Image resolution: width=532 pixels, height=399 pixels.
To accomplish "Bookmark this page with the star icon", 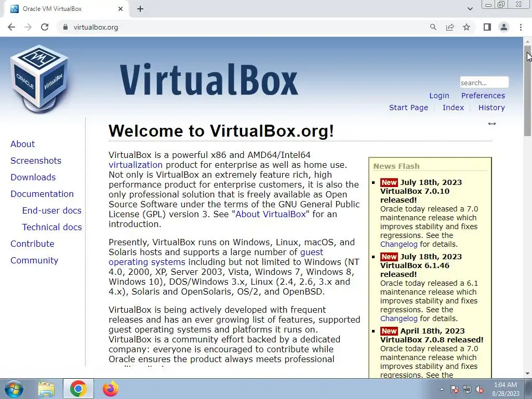I will pos(467,27).
